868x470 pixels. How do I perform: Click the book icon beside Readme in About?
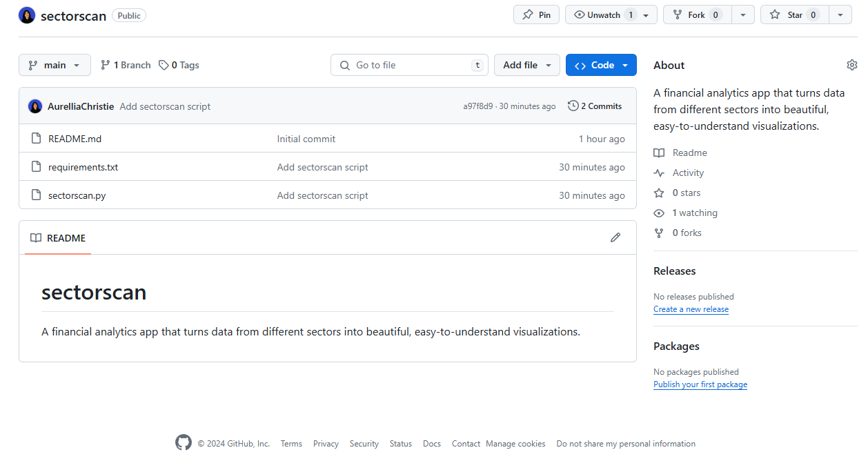click(659, 153)
